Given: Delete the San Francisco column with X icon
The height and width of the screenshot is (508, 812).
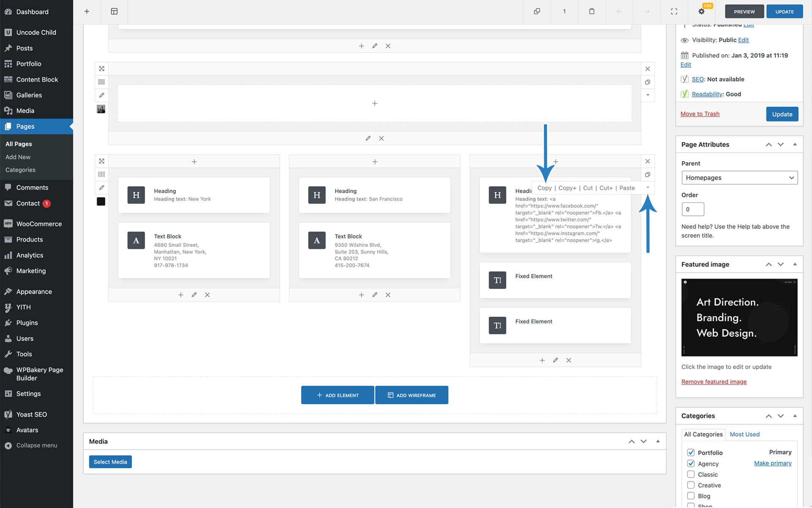Looking at the screenshot, I should [388, 295].
